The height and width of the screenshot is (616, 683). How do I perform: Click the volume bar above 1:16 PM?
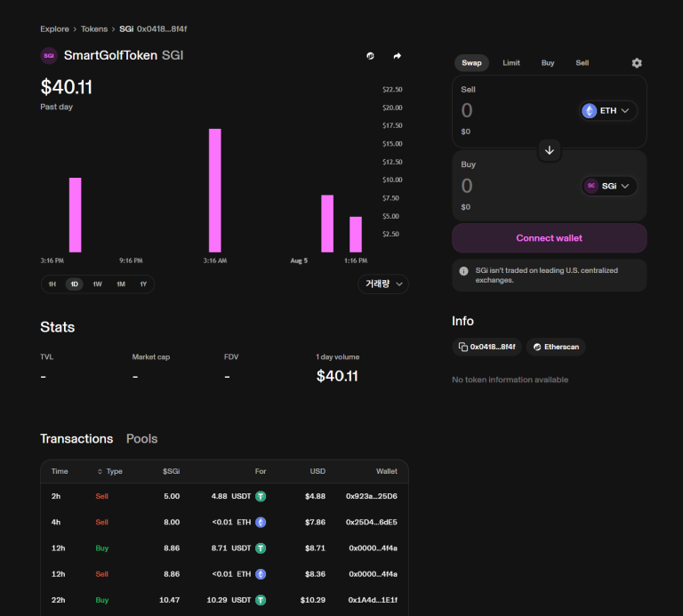356,235
